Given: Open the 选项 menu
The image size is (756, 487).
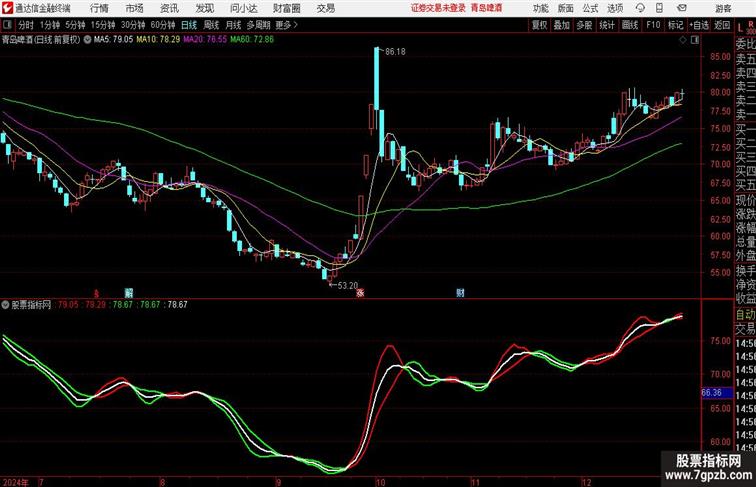Looking at the screenshot, I should (615, 8).
